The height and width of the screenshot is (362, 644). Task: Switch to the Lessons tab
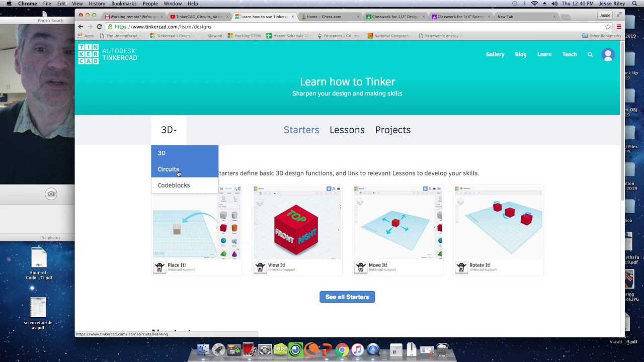tap(347, 130)
